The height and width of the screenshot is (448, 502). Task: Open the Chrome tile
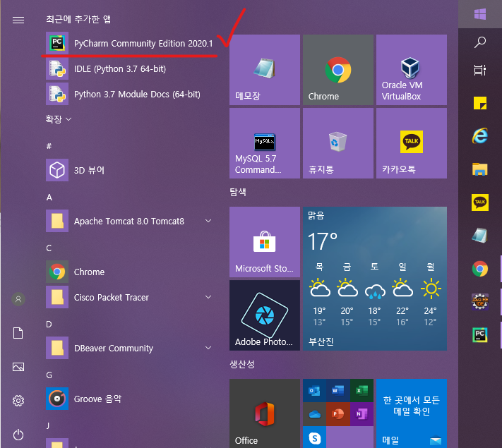click(x=338, y=70)
